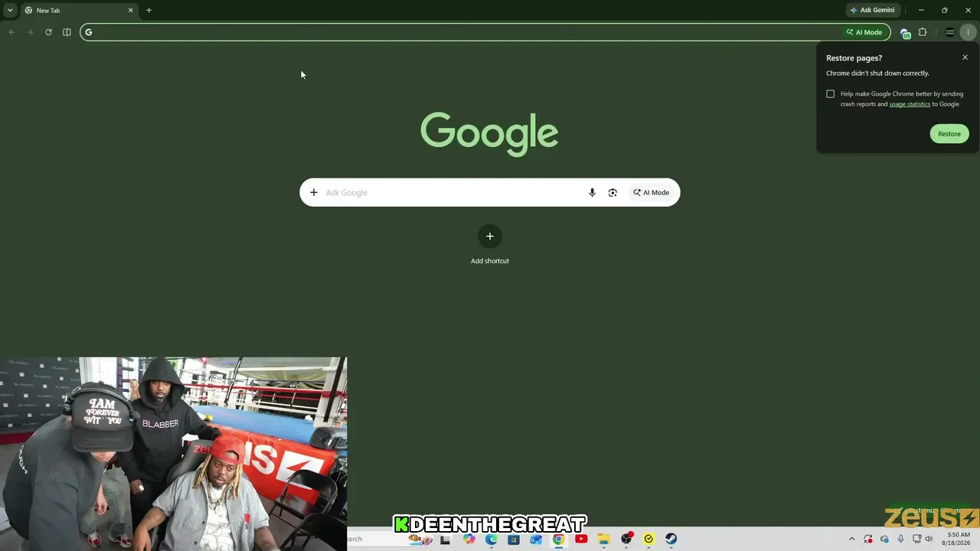Launch Steam from the taskbar
This screenshot has width=980, height=551.
pos(671,539)
